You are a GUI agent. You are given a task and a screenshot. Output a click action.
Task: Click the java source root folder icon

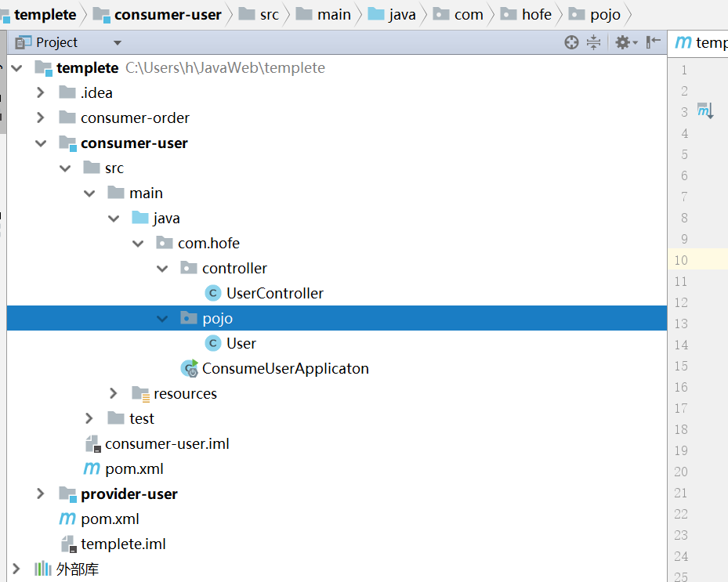139,218
